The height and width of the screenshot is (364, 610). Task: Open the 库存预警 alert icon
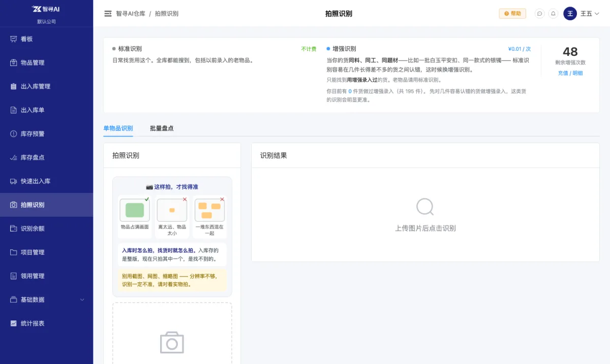coord(14,134)
